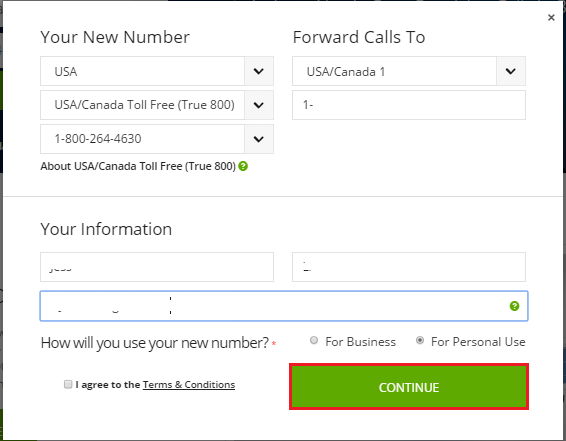Open the 1-800-264-4630 number dropdown
566x441 pixels.
258,139
